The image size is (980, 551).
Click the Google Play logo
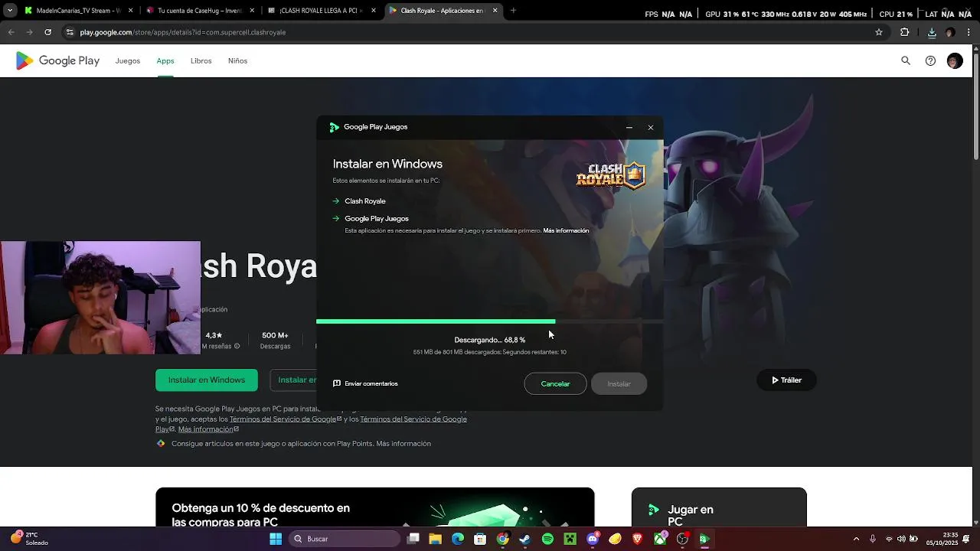coord(57,60)
